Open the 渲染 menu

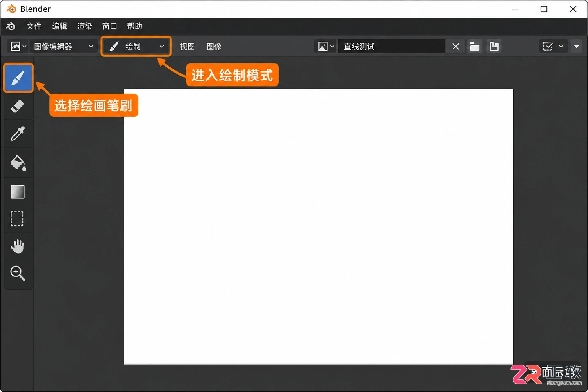85,26
